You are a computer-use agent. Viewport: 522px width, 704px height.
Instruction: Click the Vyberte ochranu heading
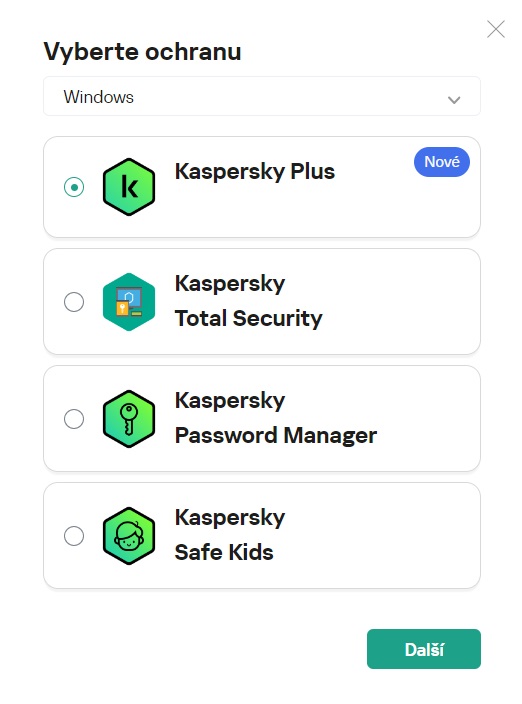(142, 51)
